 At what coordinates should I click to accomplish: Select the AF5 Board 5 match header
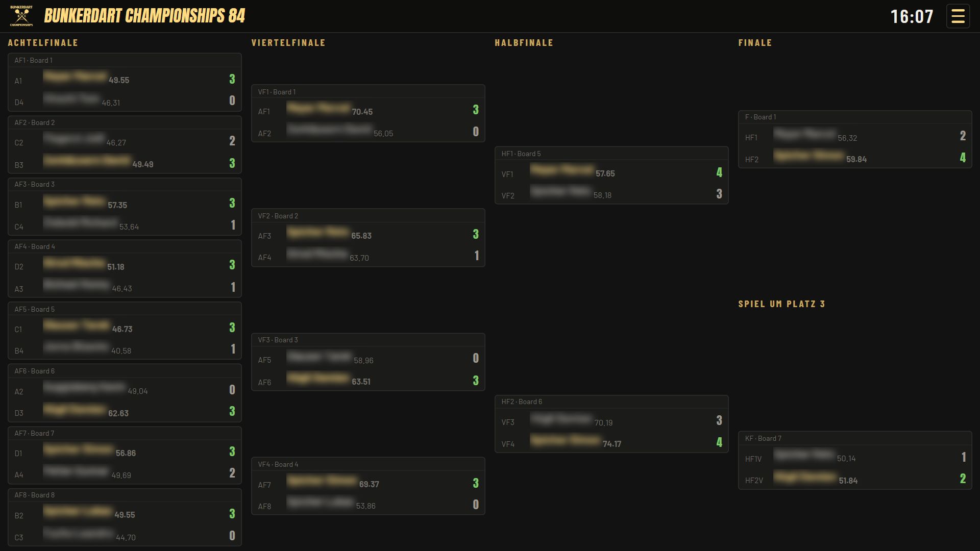(125, 309)
